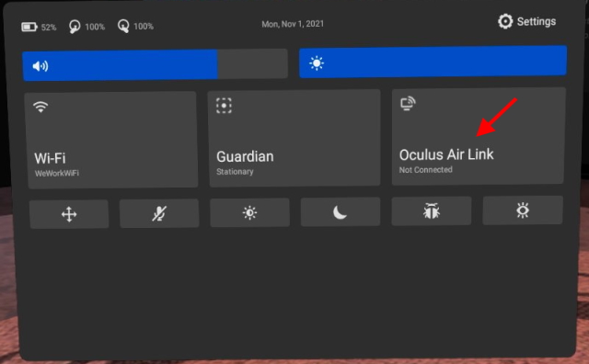589x364 pixels.
Task: Toggle night mode moon button
Action: tap(341, 212)
